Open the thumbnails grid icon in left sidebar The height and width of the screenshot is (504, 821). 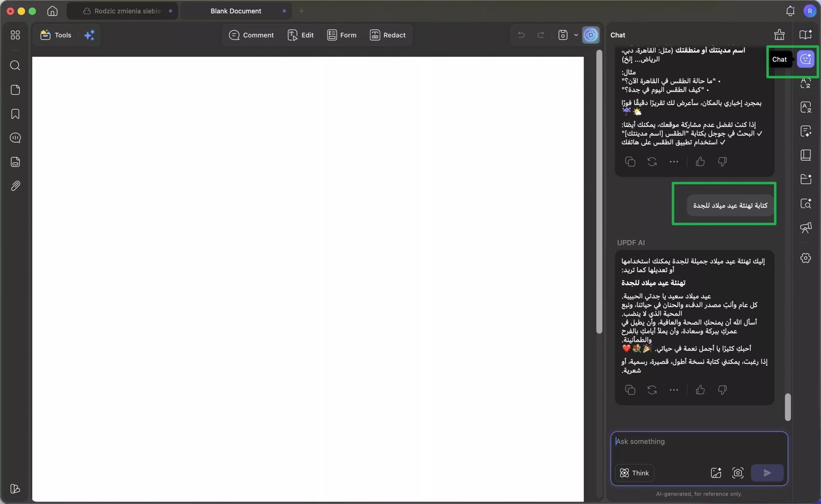coord(15,35)
